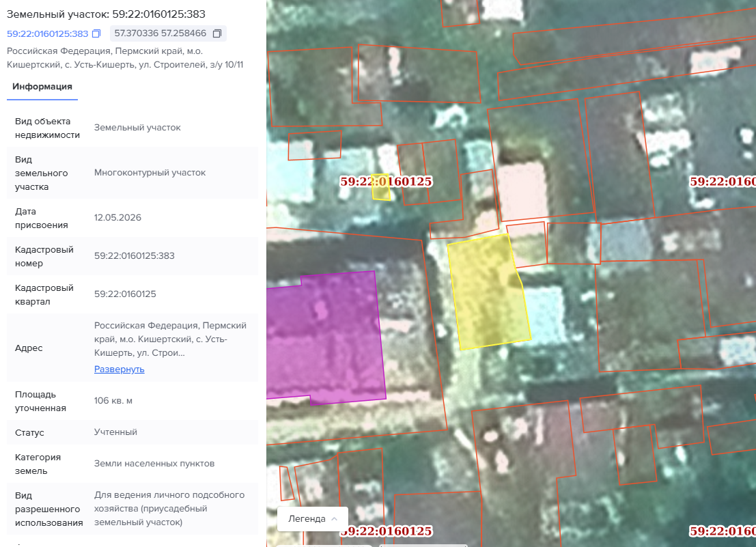Click the status value Учтенный
Screen dimensions: 756x547
click(x=115, y=432)
